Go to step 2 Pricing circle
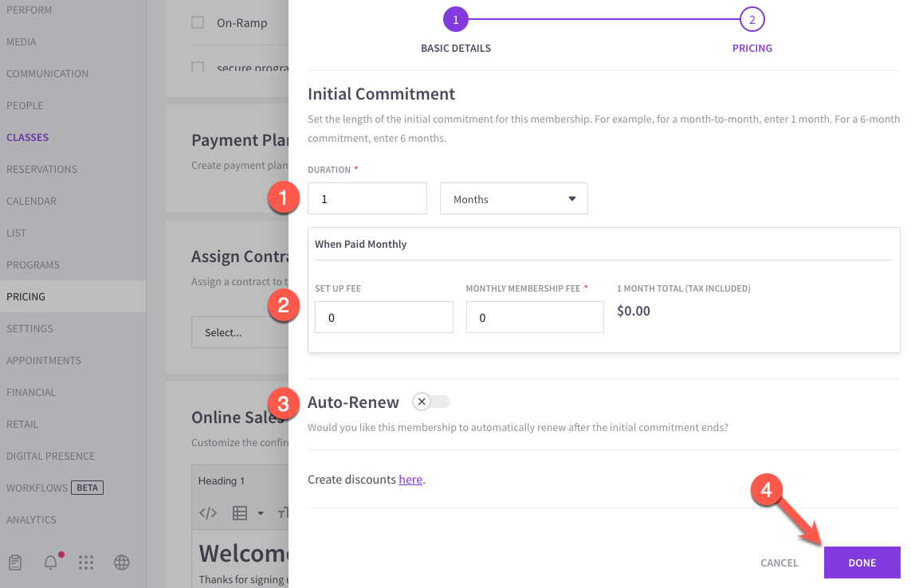The height and width of the screenshot is (588, 911). (752, 20)
